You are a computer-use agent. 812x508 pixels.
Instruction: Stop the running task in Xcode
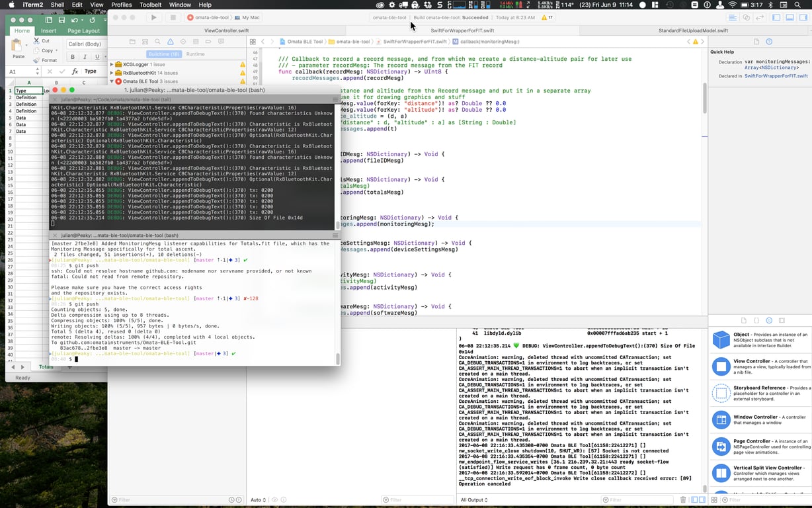tap(173, 17)
